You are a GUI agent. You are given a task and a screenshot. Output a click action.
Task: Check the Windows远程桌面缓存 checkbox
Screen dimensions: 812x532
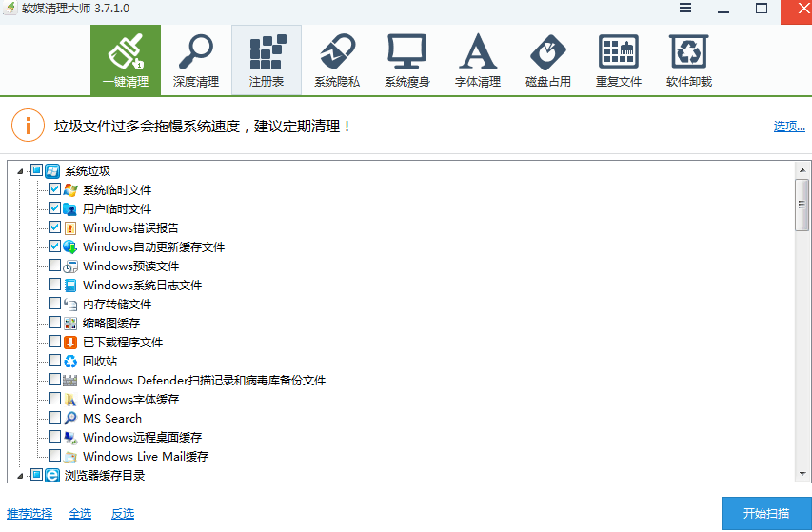click(54, 436)
